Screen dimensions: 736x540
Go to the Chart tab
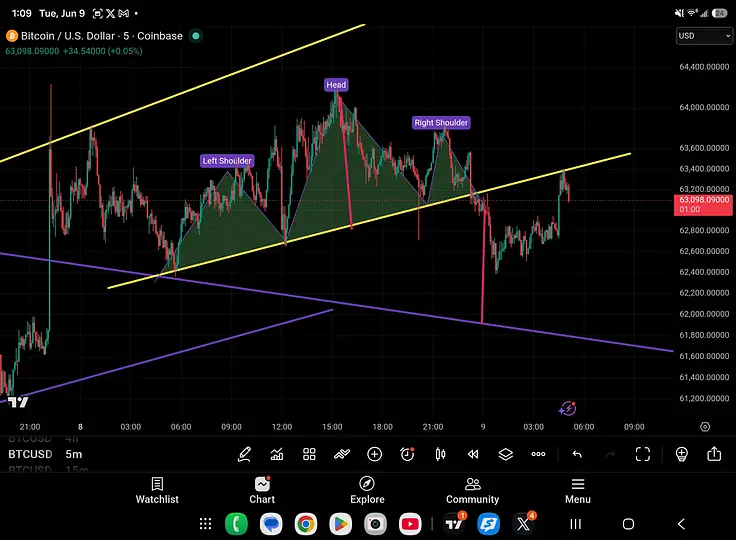click(262, 491)
